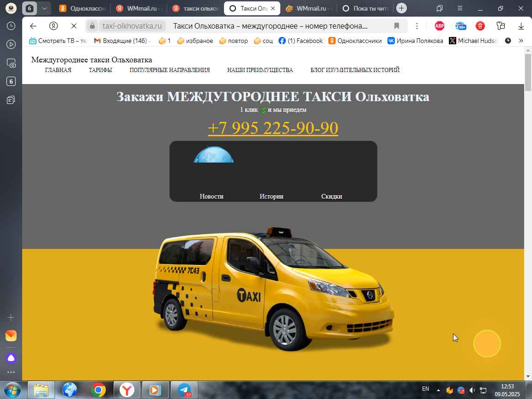This screenshot has height=399, width=532.
Task: Open the bookmarks collections icon in title bar
Action: 439,8
